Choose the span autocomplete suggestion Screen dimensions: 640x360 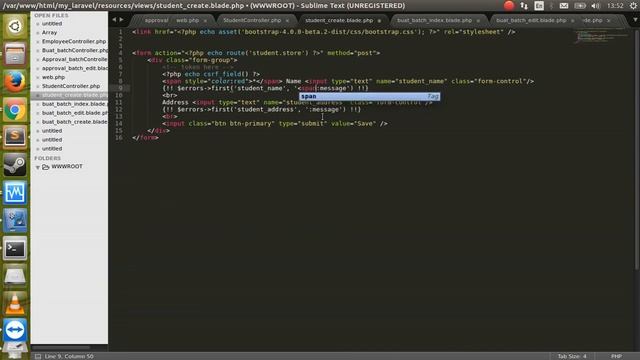pyautogui.click(x=370, y=96)
